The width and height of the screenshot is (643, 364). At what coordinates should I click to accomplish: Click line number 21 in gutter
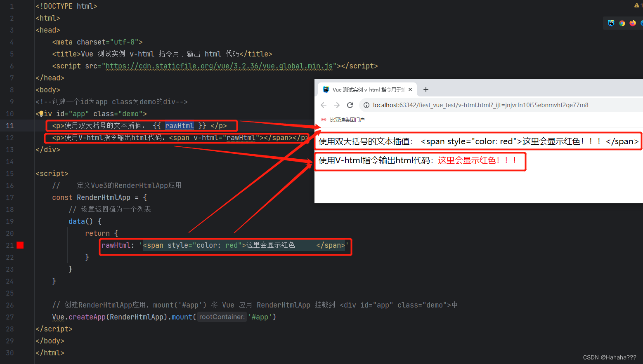tap(10, 245)
